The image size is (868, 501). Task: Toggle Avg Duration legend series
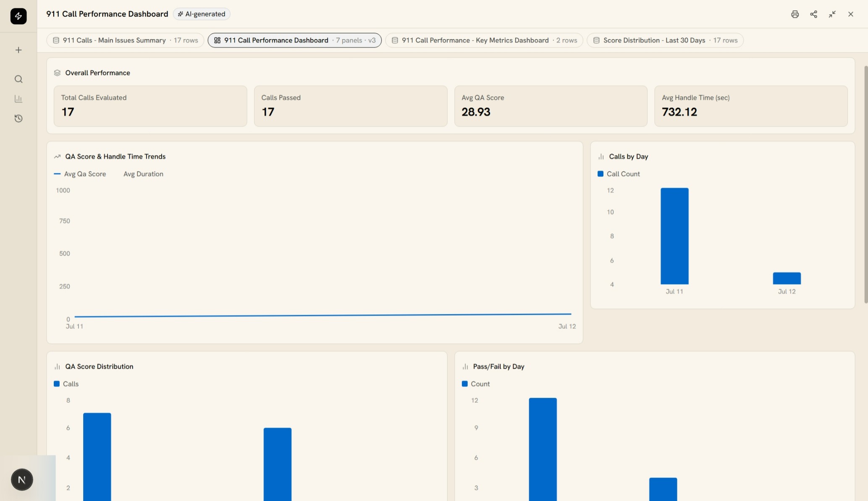coord(143,174)
